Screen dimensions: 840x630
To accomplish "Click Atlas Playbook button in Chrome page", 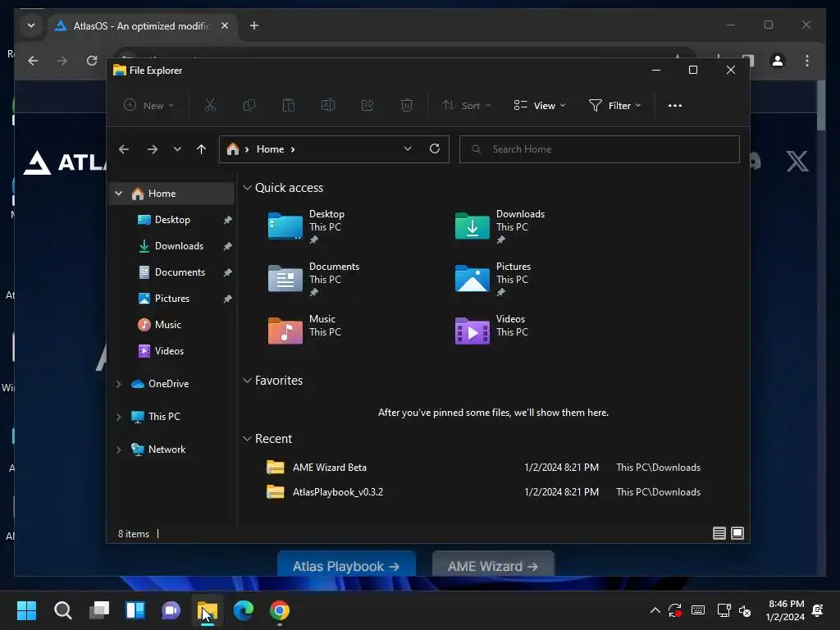I will click(346, 564).
